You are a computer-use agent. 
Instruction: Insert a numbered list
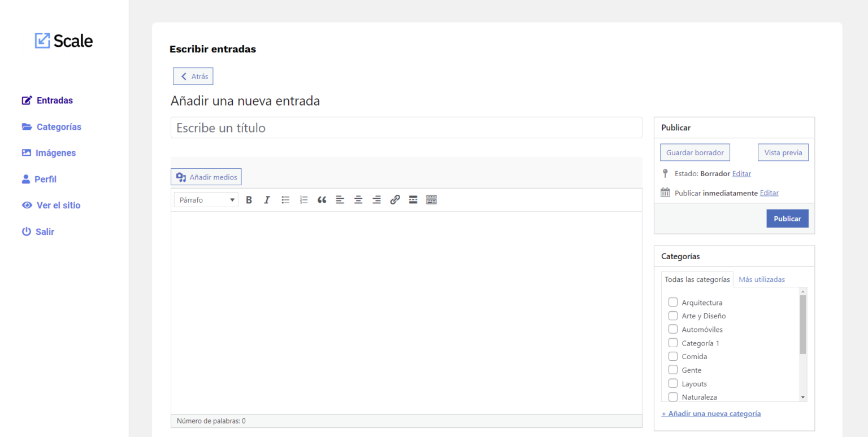point(303,199)
